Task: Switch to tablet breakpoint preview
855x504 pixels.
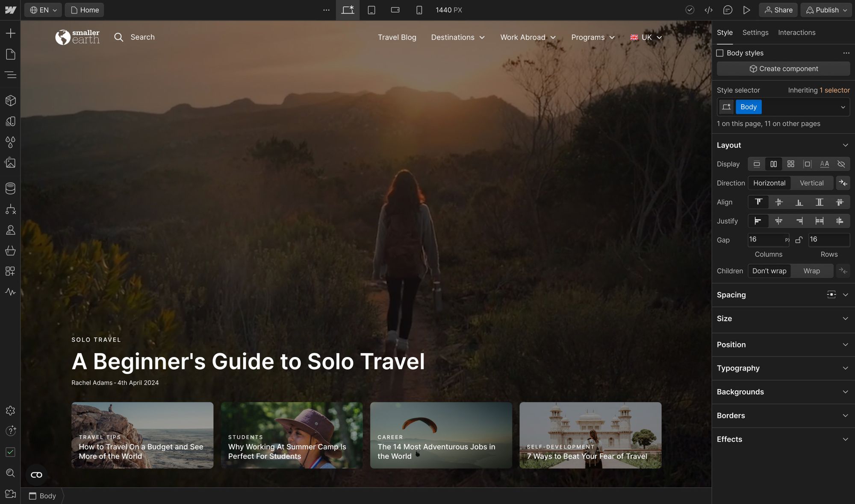Action: tap(371, 10)
